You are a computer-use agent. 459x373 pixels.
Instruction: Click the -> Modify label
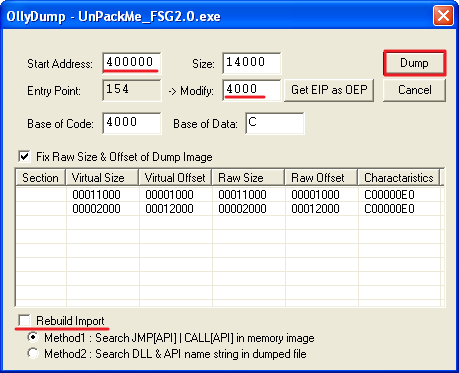coord(191,91)
